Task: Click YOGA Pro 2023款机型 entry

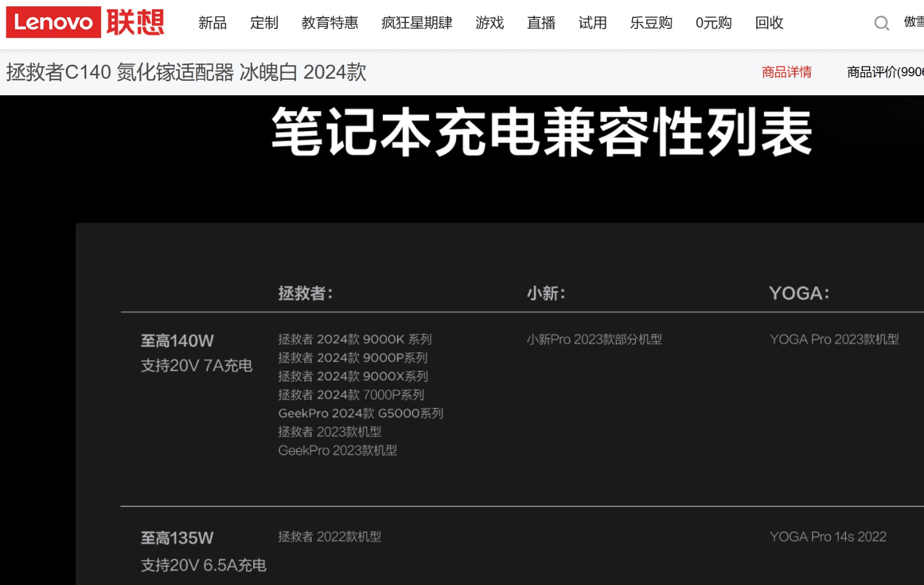Action: pyautogui.click(x=834, y=339)
